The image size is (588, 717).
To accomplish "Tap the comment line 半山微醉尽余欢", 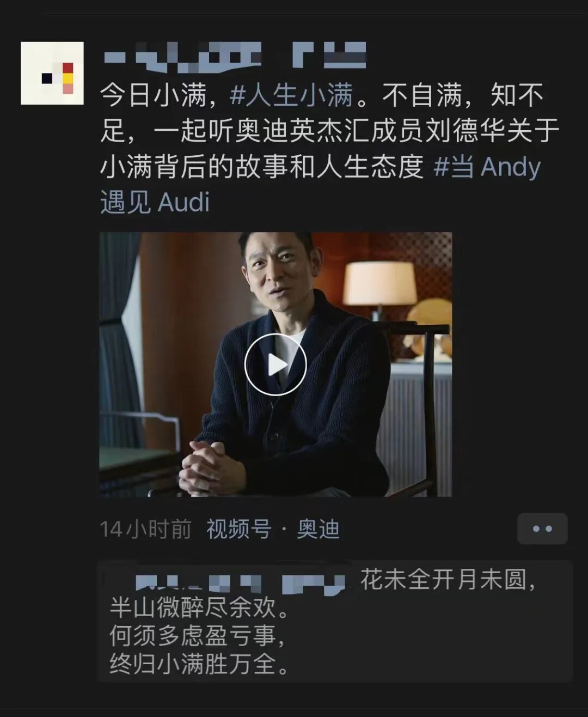I will [x=199, y=607].
